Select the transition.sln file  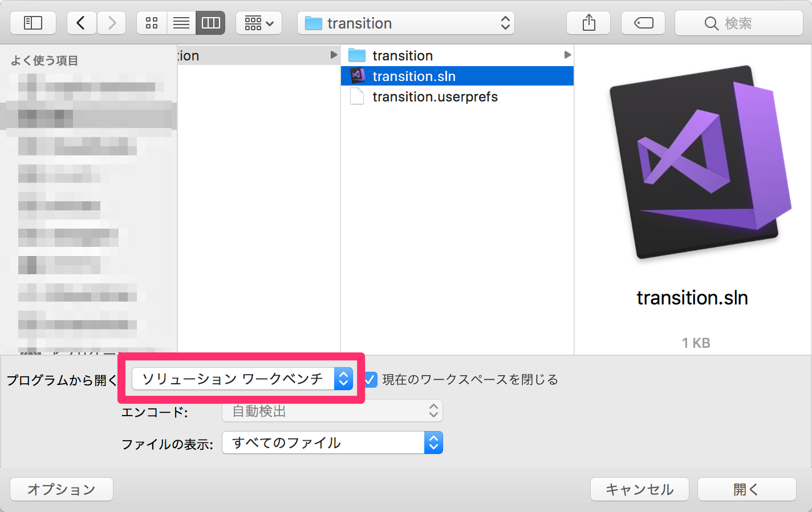coord(457,76)
